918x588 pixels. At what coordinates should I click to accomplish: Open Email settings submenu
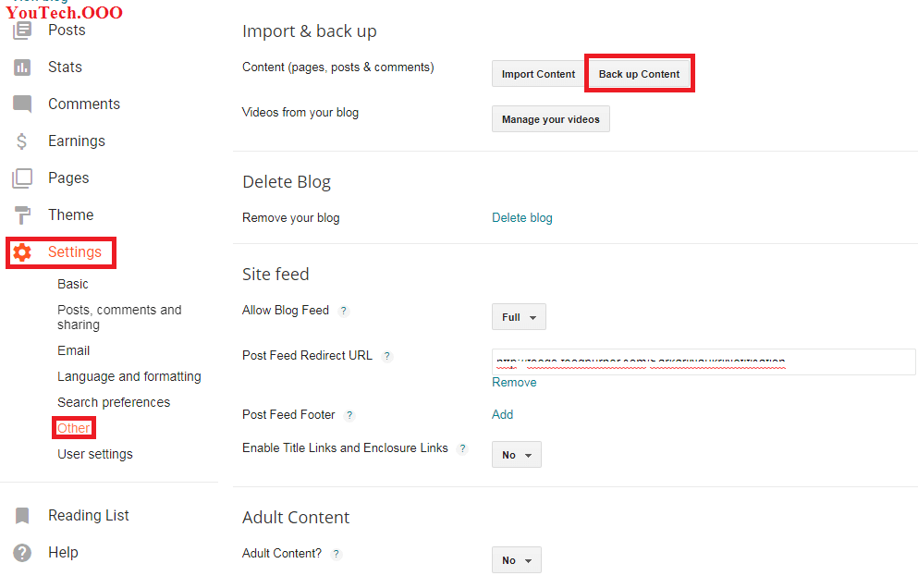[x=73, y=350]
